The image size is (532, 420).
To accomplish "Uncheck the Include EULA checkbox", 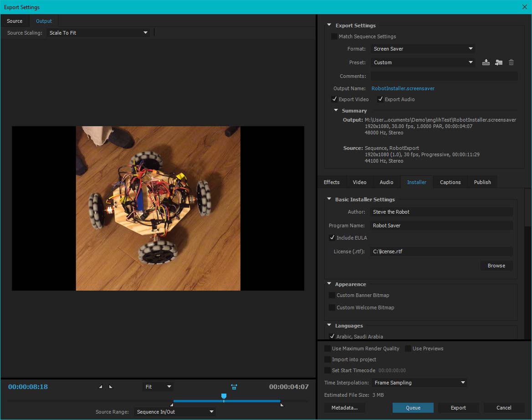I will (x=332, y=238).
